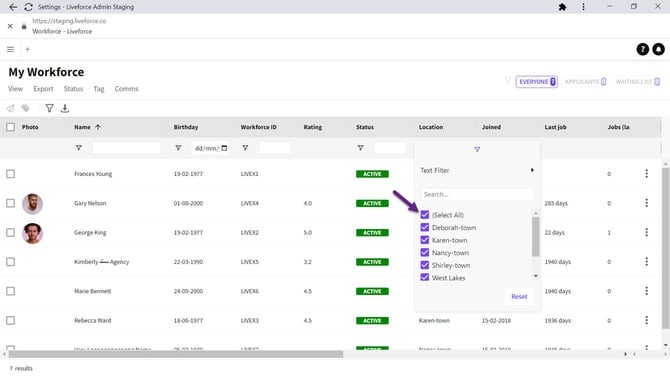This screenshot has height=377, width=670.
Task: Switch to the Waiting List tab
Action: tap(638, 82)
